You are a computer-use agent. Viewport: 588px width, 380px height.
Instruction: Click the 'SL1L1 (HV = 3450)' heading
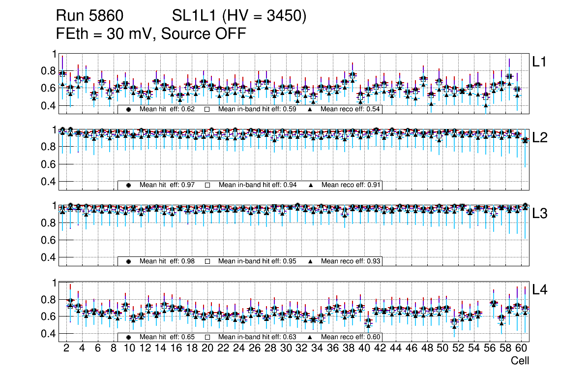(x=239, y=17)
